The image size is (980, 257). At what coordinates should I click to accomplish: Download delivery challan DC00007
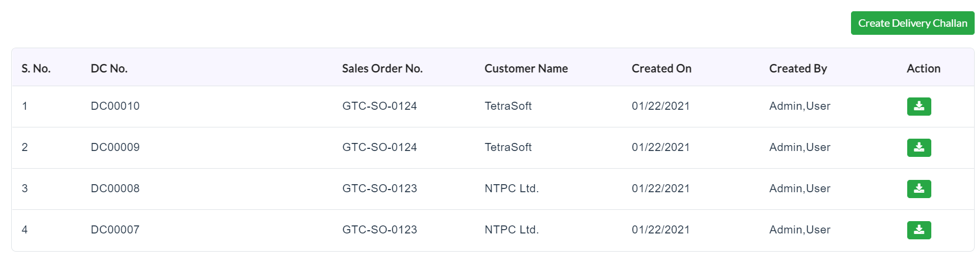918,230
